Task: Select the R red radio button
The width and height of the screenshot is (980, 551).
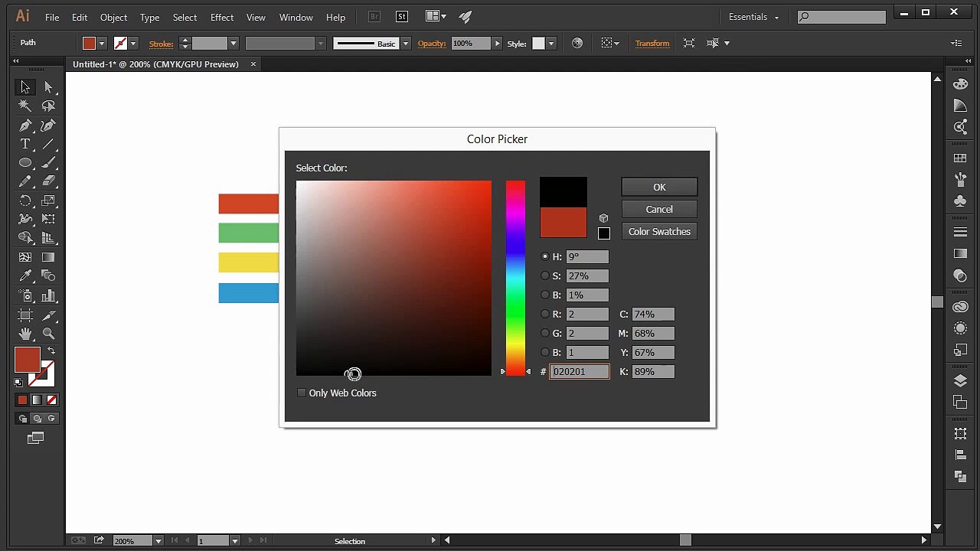Action: 545,314
